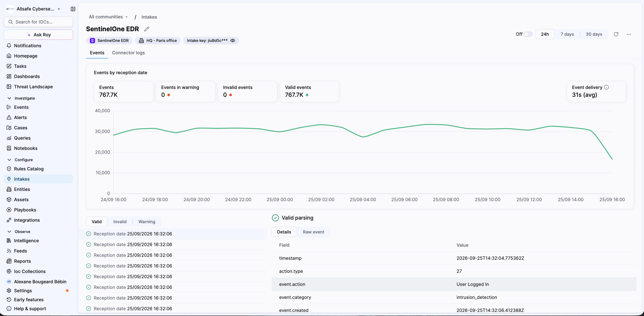Select the 24h time range
The height and width of the screenshot is (316, 644).
click(x=545, y=34)
